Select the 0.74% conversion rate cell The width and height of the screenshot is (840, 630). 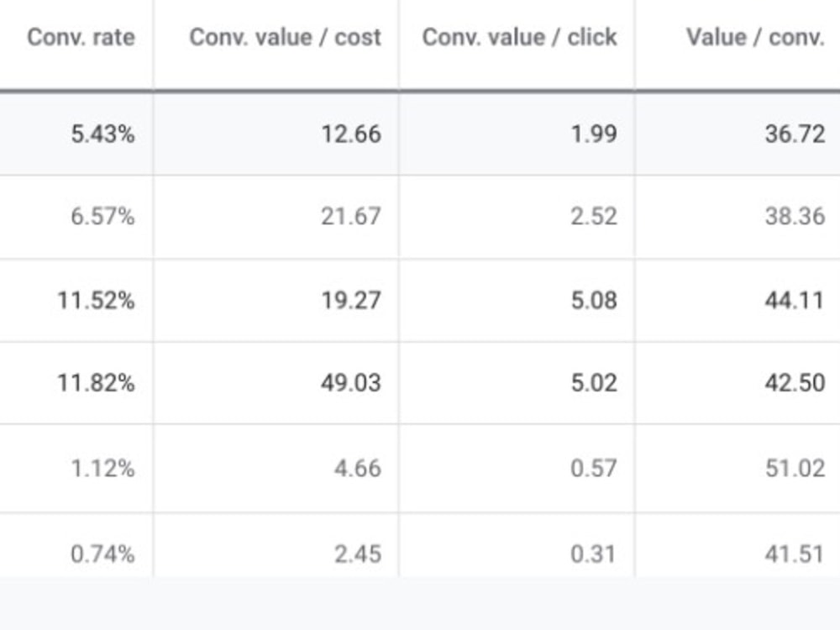click(102, 554)
